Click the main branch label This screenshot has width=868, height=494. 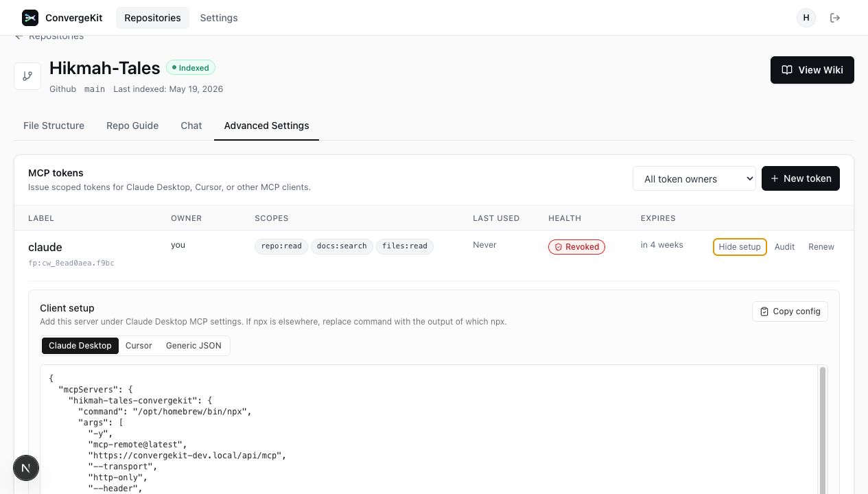pos(95,89)
